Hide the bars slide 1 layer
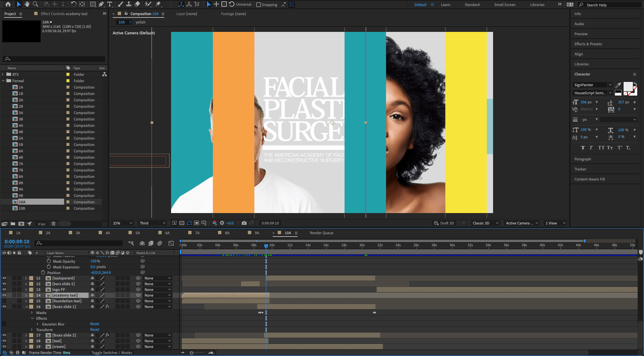The width and height of the screenshot is (644, 356). click(x=4, y=284)
